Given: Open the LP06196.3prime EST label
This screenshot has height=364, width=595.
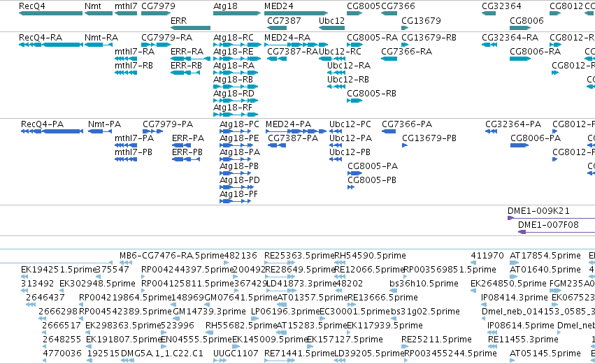Looking at the screenshot, I should [286, 312].
